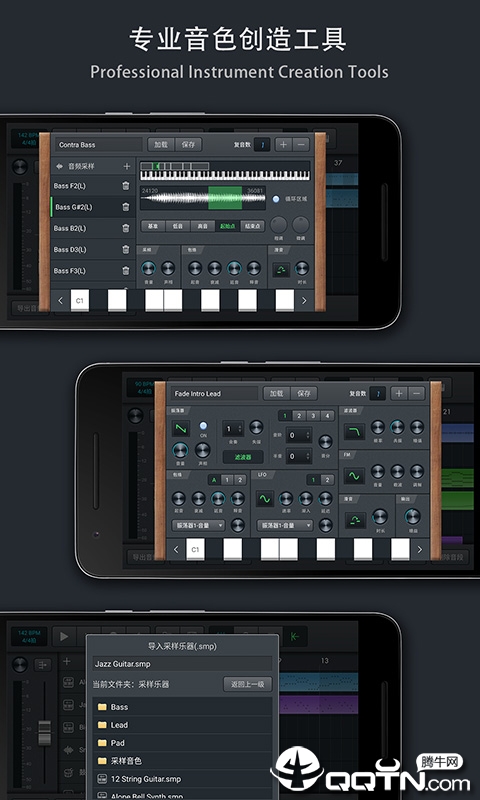Select the 结束点 tab in the sample editor

(x=252, y=226)
